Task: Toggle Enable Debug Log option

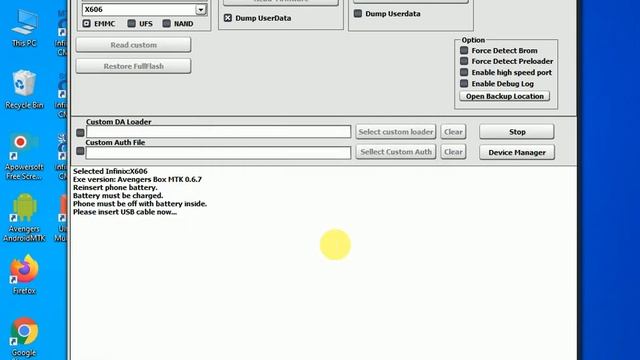Action: [464, 84]
